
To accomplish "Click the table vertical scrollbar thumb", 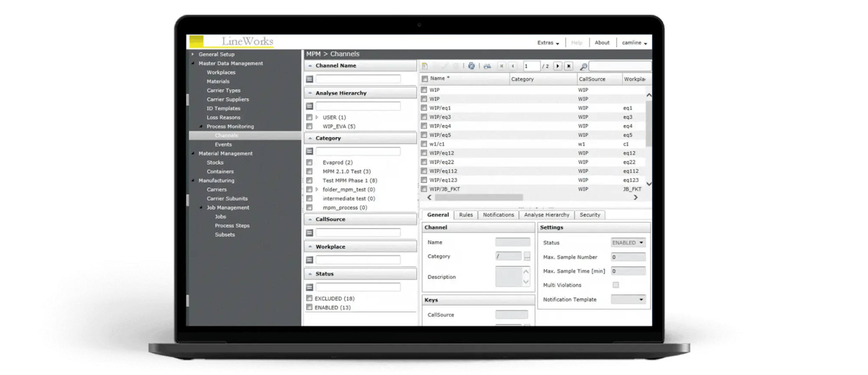I will (x=649, y=124).
